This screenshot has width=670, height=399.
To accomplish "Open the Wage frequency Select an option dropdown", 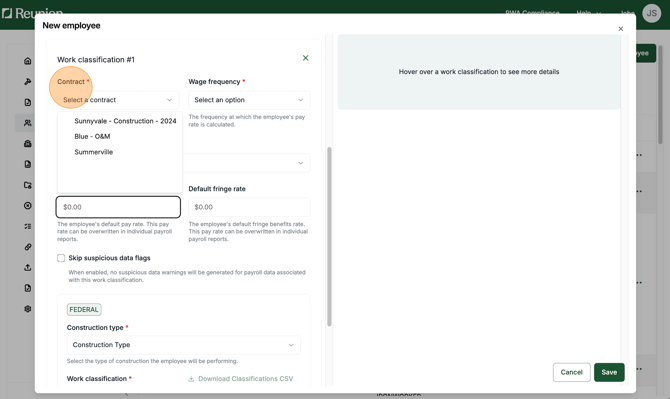I will click(249, 100).
